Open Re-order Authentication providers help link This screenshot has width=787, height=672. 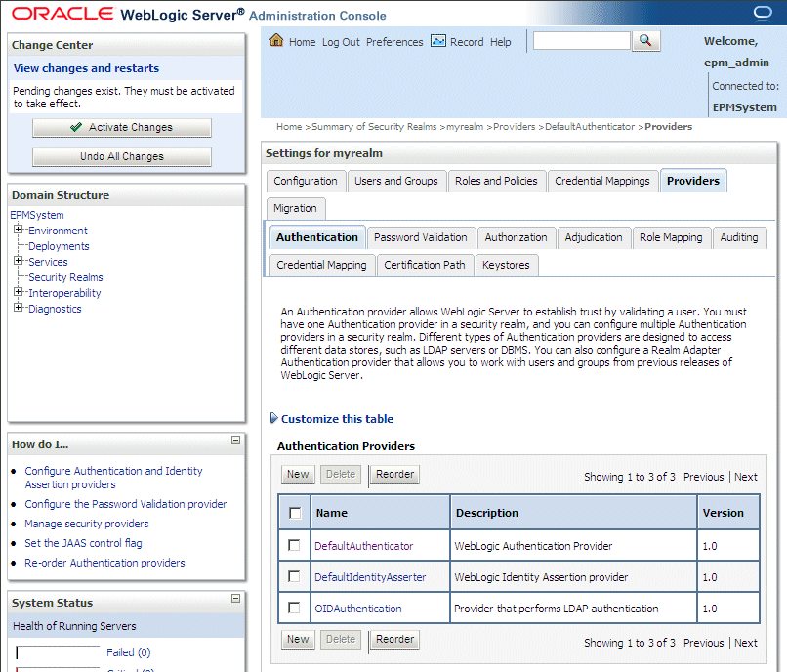(x=104, y=563)
